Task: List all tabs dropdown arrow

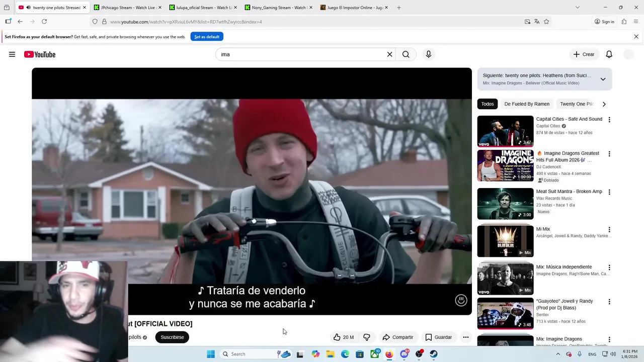Action: (x=578, y=8)
